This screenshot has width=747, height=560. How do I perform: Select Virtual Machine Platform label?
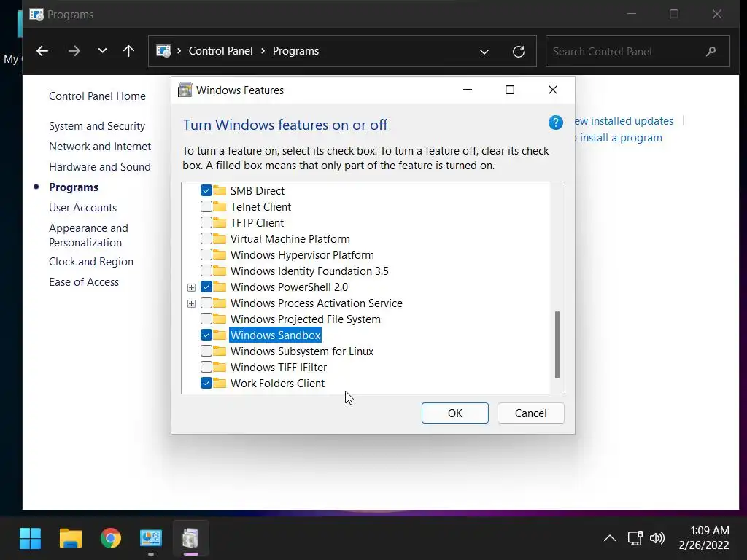290,238
